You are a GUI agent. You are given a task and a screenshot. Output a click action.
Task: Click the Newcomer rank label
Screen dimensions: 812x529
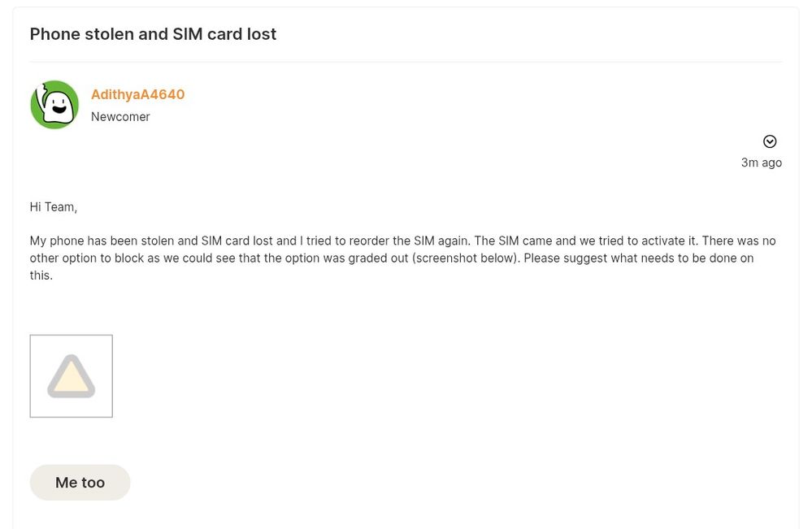(120, 117)
